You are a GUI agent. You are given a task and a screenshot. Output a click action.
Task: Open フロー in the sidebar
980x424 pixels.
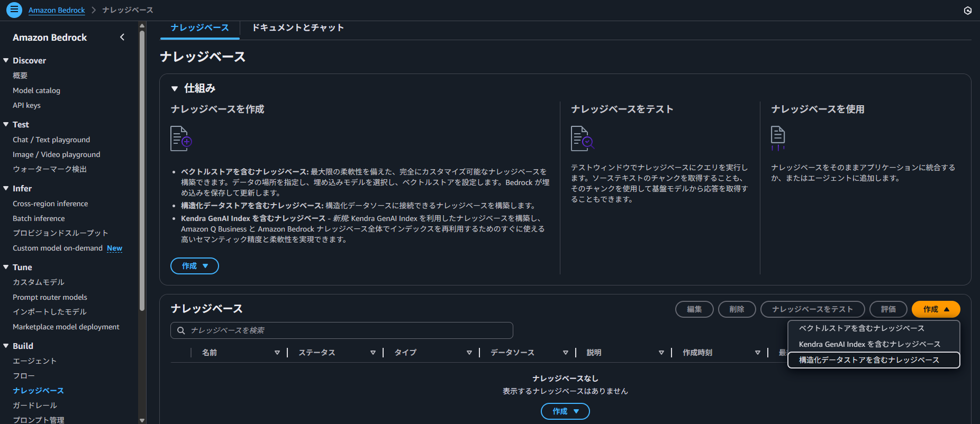point(24,376)
